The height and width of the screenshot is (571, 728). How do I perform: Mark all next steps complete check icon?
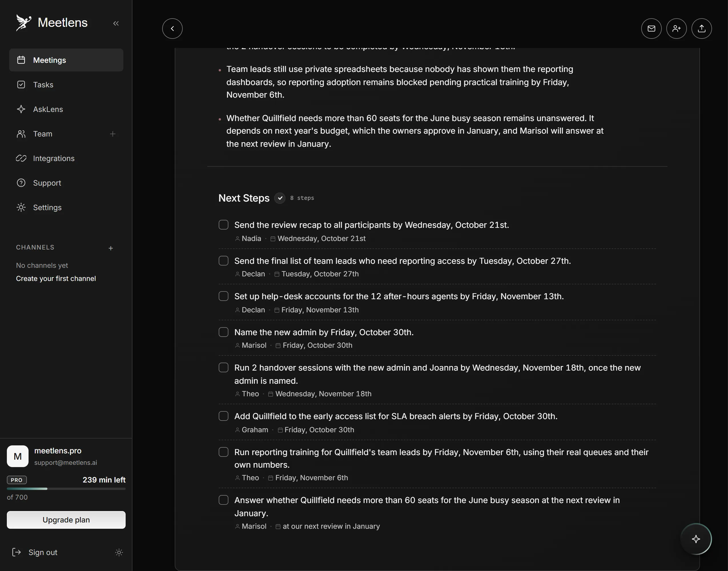[x=280, y=198]
